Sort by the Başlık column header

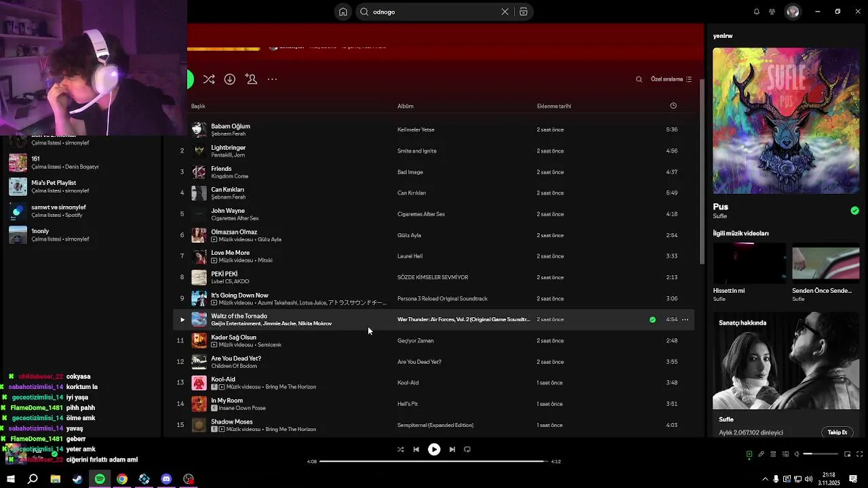[x=198, y=106]
